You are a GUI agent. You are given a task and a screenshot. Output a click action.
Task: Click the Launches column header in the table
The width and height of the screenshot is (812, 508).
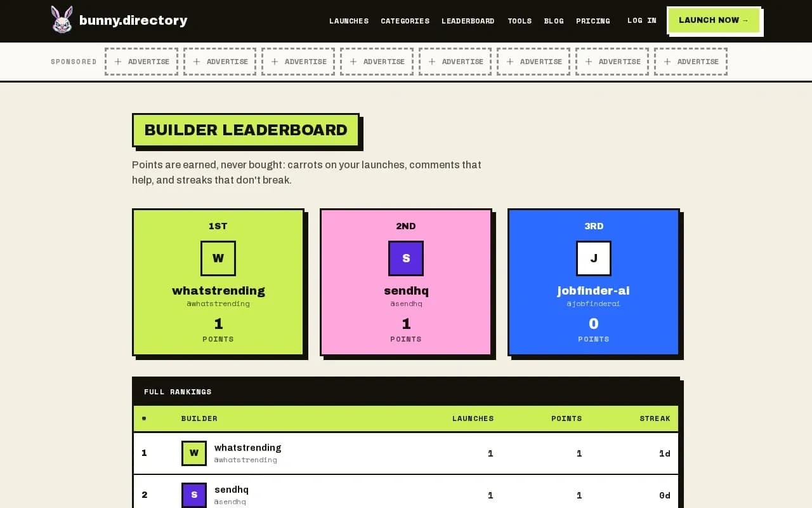click(x=473, y=418)
